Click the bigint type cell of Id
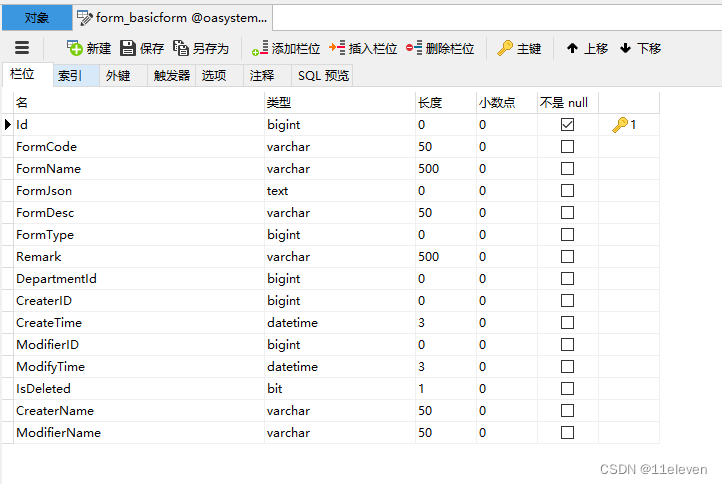 (x=340, y=124)
